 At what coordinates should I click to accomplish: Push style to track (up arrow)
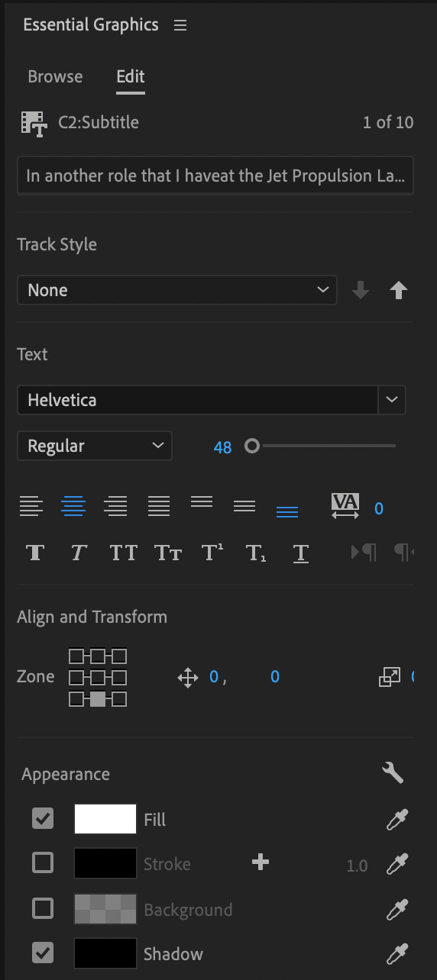398,290
